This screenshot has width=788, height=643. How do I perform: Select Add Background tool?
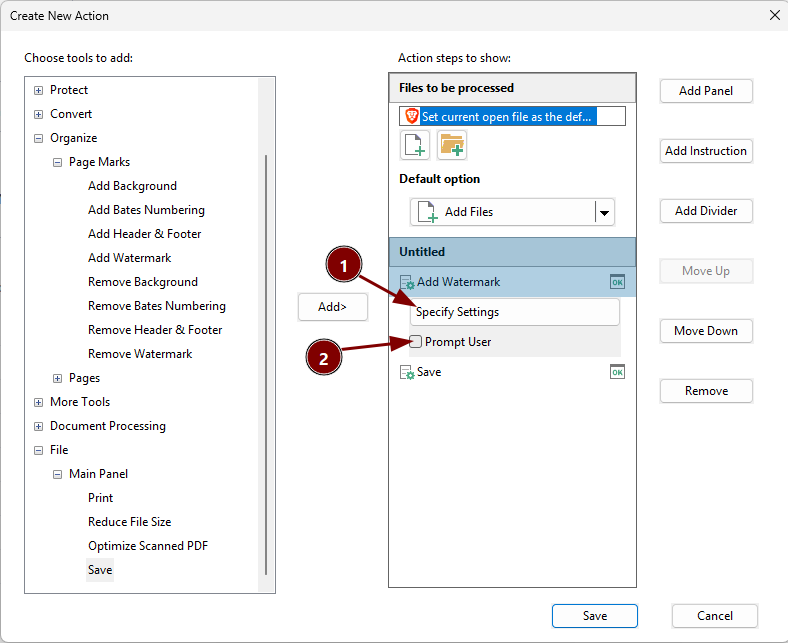pos(132,186)
